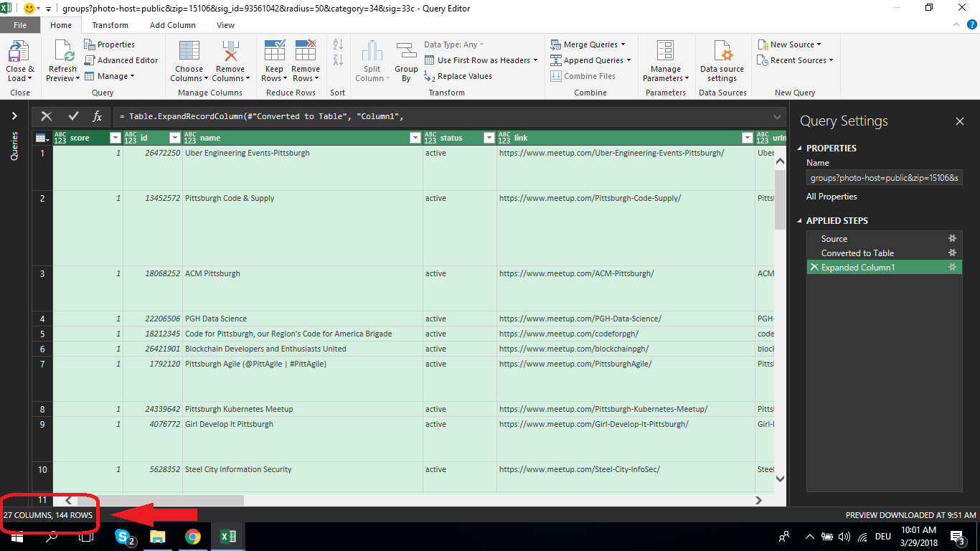Delete the Expanded Column1 applied step

coord(816,266)
